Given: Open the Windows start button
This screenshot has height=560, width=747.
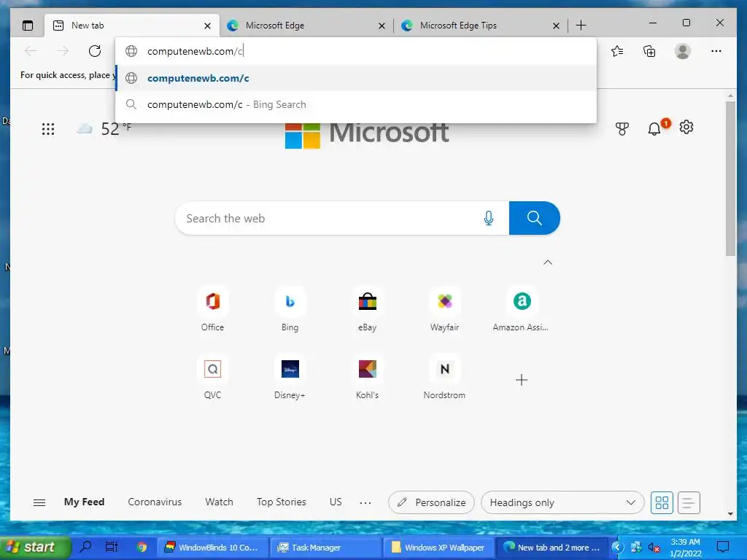Looking at the screenshot, I should 35,547.
